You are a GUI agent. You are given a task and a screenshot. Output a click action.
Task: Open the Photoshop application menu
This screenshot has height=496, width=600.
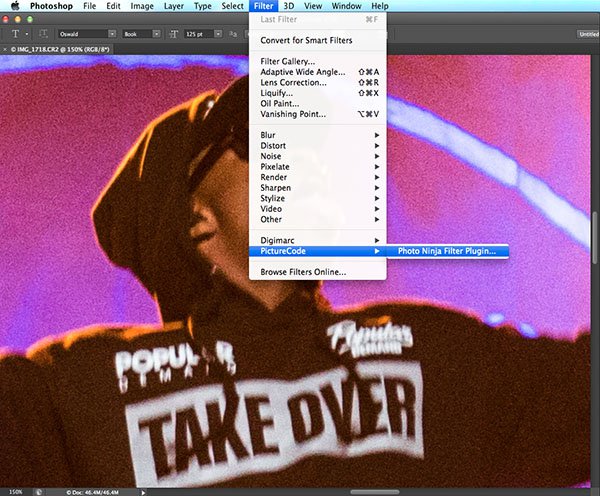click(51, 6)
